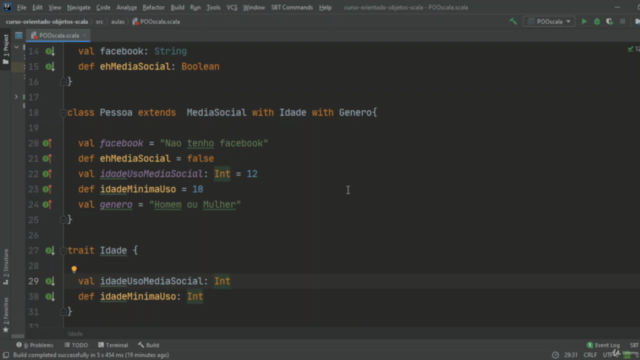The height and width of the screenshot is (360, 640).
Task: Collapse the top project tree arrow
Action: (16, 47)
